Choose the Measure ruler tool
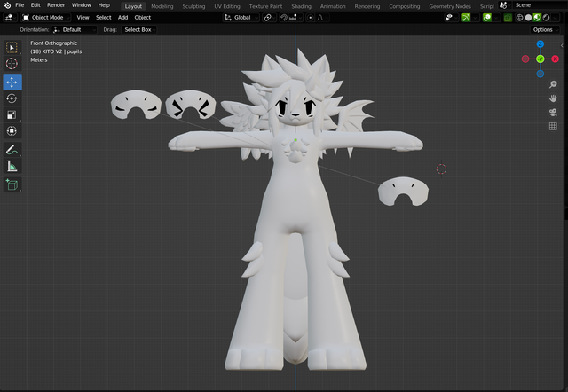Viewport: 568px width, 392px height. point(12,166)
